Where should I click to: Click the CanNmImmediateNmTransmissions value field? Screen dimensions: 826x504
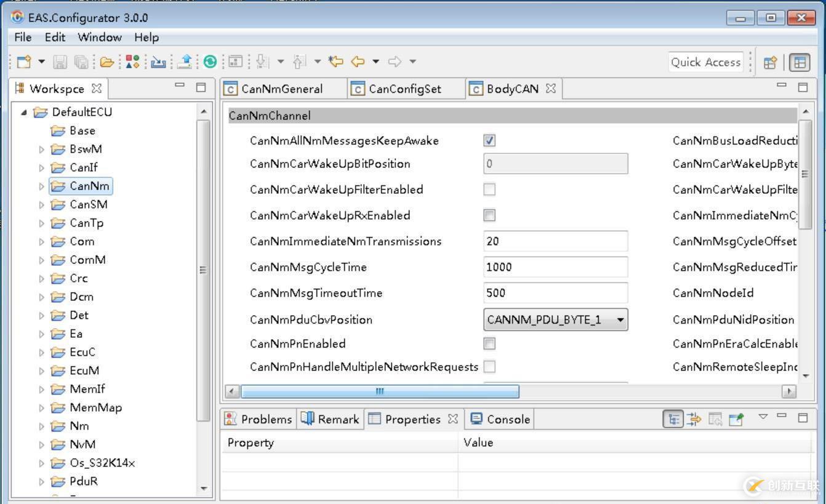[556, 241]
